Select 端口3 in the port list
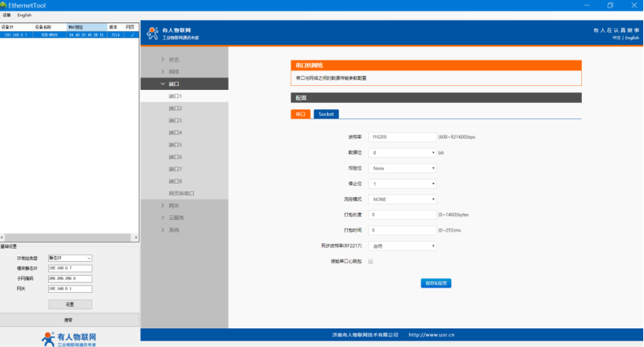 pyautogui.click(x=175, y=121)
